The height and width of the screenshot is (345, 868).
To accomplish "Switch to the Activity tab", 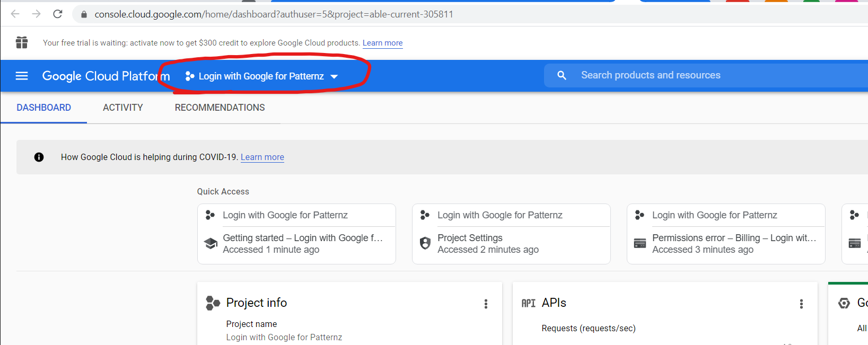I will click(123, 108).
